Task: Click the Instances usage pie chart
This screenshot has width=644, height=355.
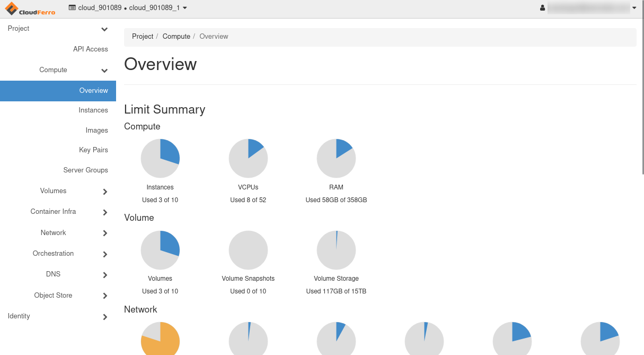Action: pyautogui.click(x=160, y=159)
